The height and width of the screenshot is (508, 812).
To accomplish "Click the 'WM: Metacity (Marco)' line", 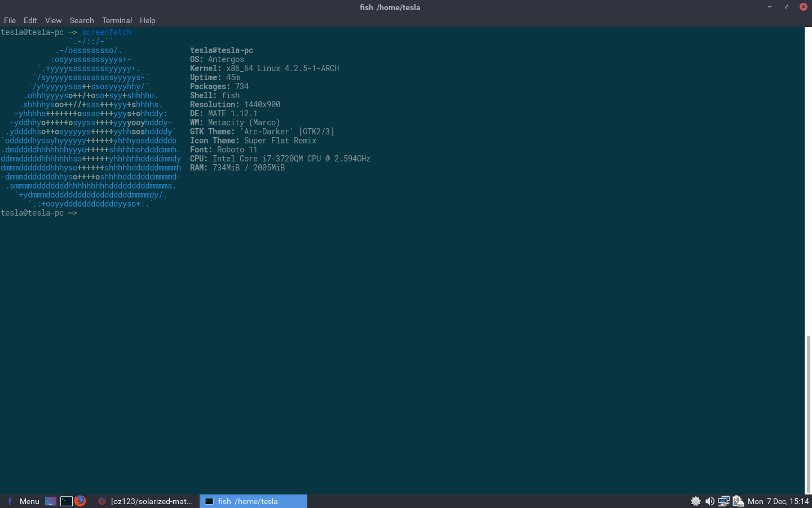I will click(x=235, y=122).
